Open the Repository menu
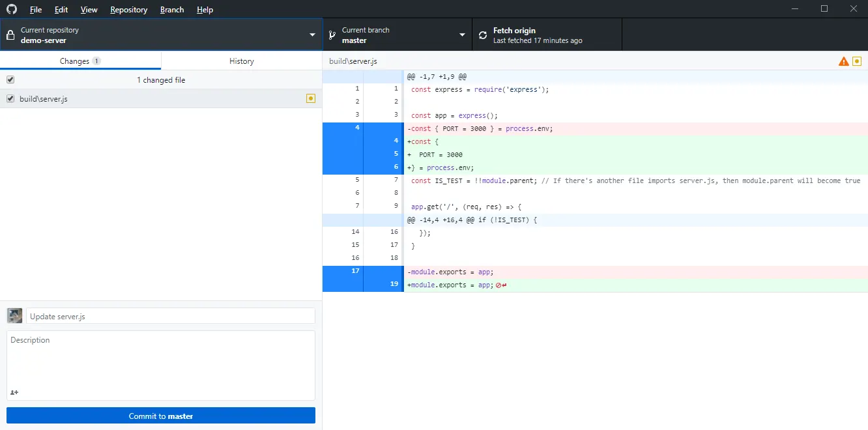Viewport: 868px width, 430px height. [129, 10]
